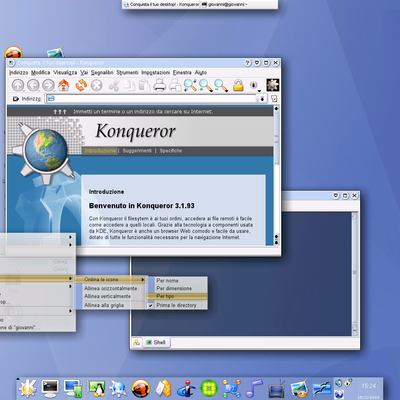The width and height of the screenshot is (400, 400).
Task: Zoom in with the plus magnifier
Action: coord(206,85)
